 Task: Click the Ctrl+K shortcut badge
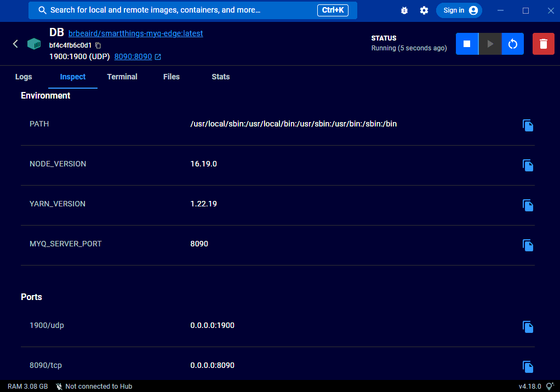pyautogui.click(x=333, y=10)
